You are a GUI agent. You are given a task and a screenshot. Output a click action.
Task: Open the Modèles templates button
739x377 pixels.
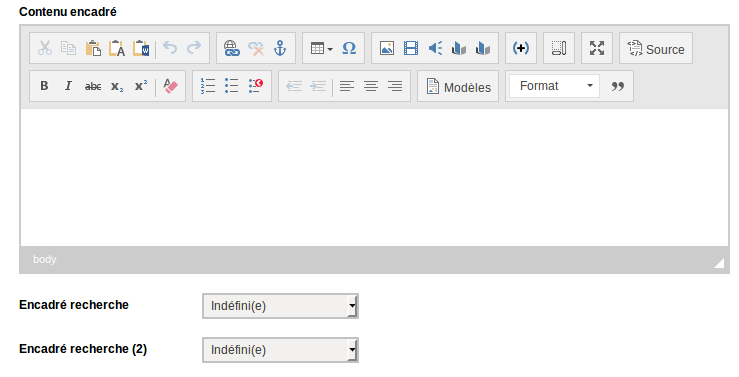pos(458,86)
